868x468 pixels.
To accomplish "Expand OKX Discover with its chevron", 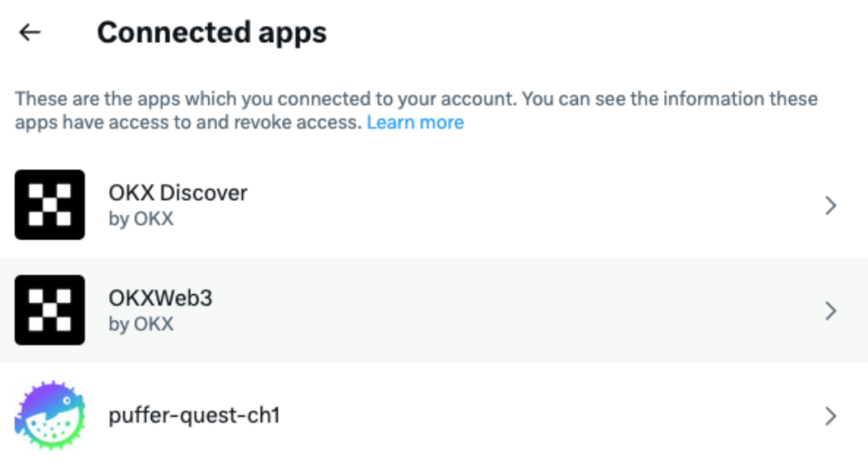I will (831, 206).
